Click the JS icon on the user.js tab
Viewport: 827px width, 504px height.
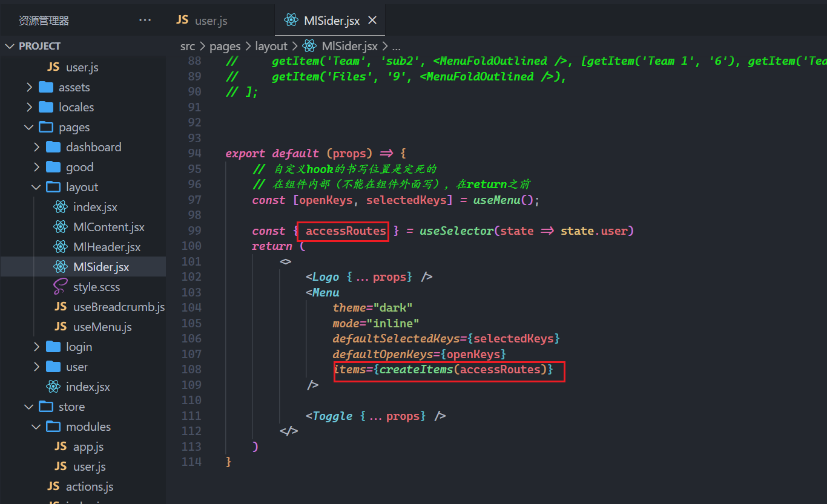coord(182,20)
